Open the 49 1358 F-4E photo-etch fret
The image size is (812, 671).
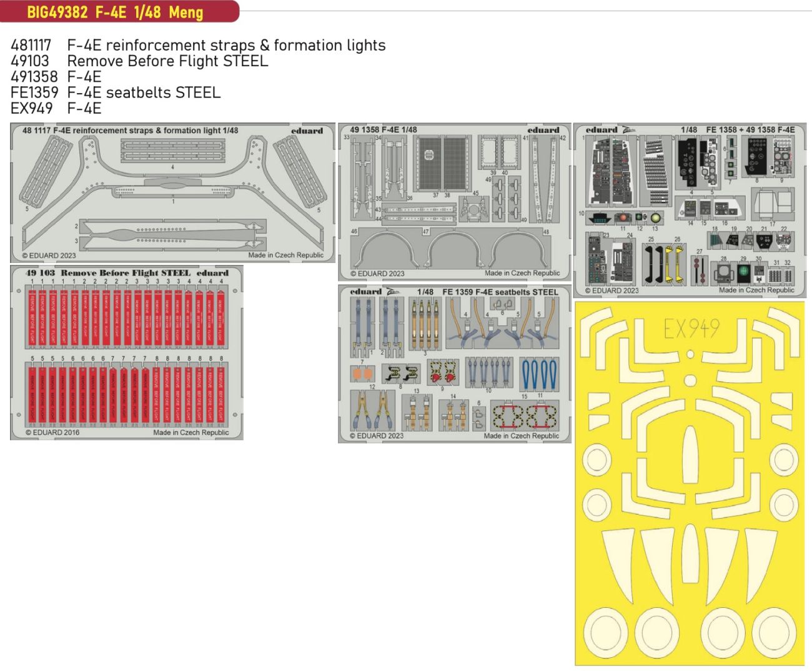454,202
